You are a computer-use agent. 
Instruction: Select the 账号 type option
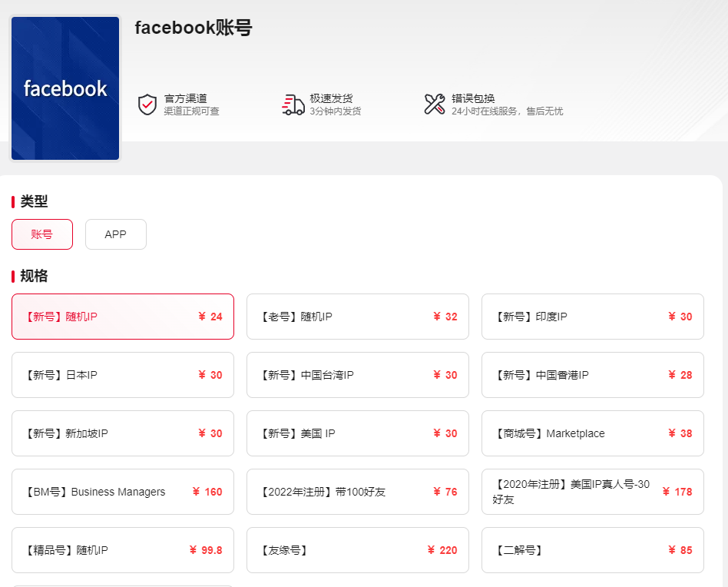pyautogui.click(x=42, y=234)
